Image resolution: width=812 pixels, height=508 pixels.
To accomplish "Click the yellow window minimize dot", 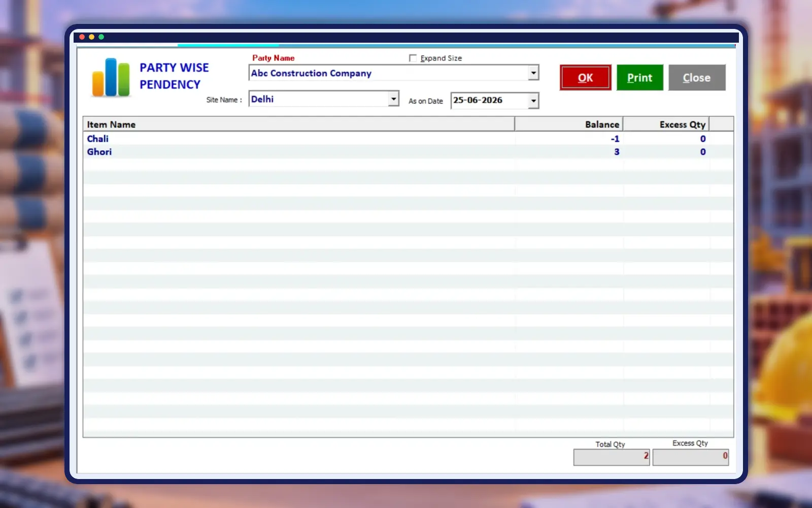I will coord(92,37).
